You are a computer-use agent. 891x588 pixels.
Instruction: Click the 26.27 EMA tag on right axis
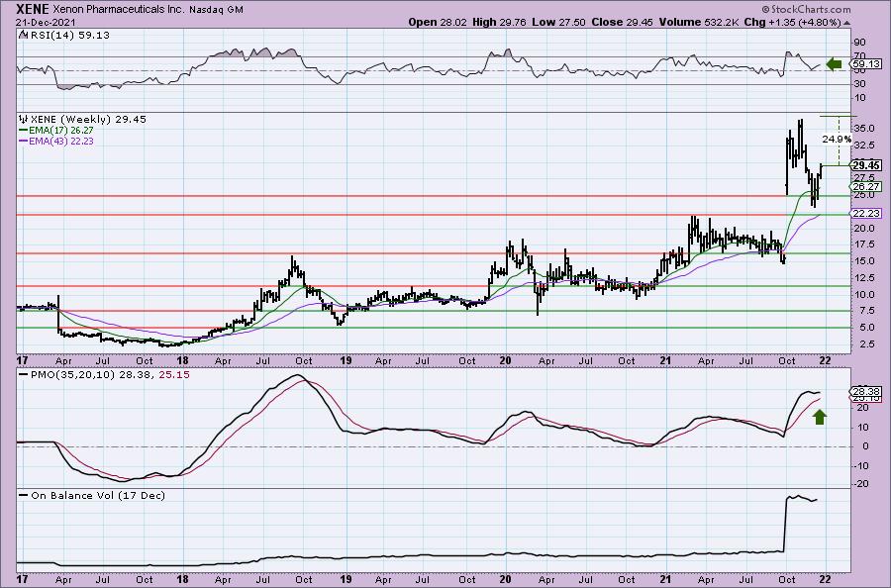click(867, 186)
